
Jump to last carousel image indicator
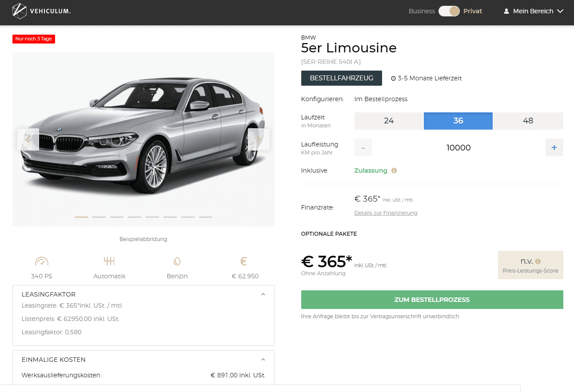pos(206,217)
